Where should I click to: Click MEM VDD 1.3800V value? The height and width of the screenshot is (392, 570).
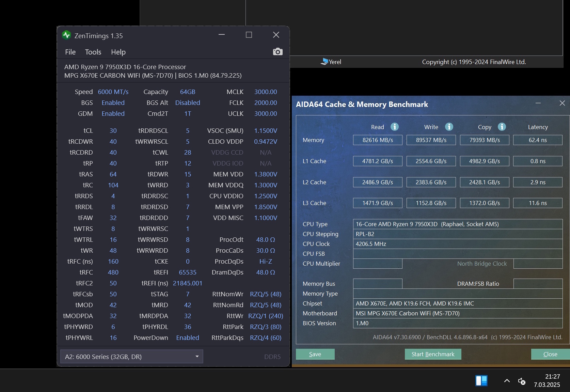coord(266,174)
